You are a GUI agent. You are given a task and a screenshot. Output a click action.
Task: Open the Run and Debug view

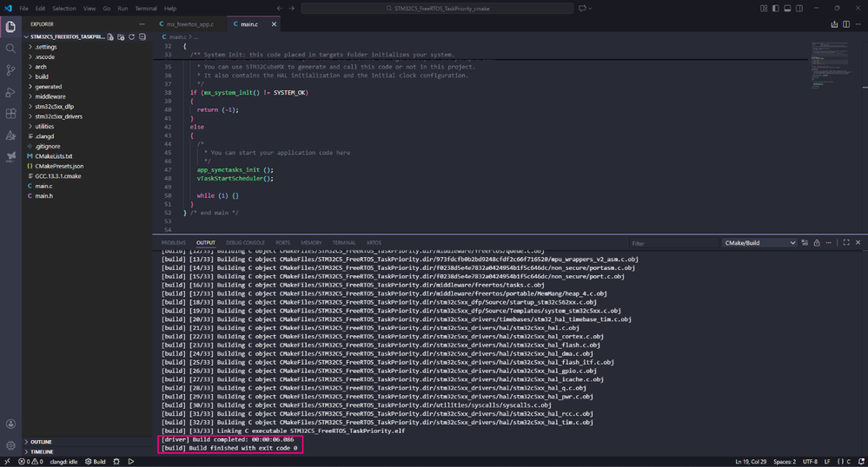pyautogui.click(x=10, y=92)
